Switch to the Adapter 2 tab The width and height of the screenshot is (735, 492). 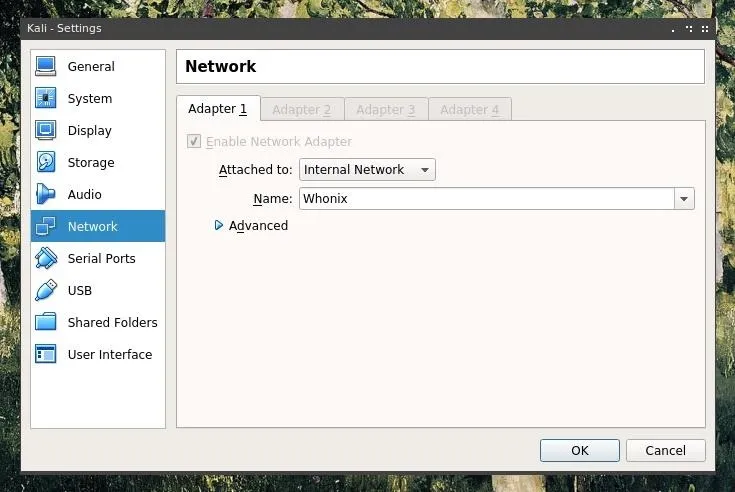click(x=302, y=110)
